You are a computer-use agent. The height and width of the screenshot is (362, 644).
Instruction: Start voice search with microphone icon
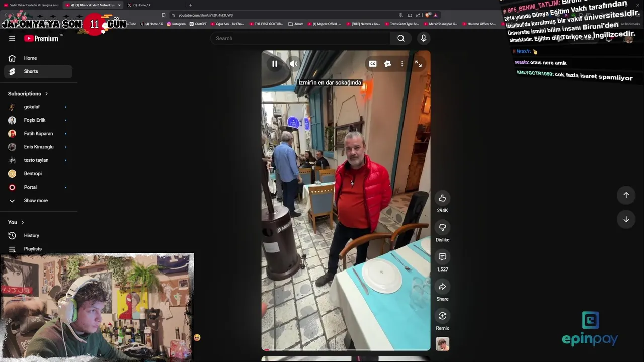tap(424, 38)
